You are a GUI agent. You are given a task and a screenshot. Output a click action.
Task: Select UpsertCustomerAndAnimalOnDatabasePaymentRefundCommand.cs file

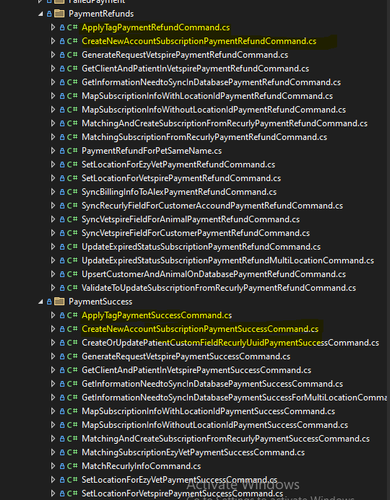click(214, 274)
